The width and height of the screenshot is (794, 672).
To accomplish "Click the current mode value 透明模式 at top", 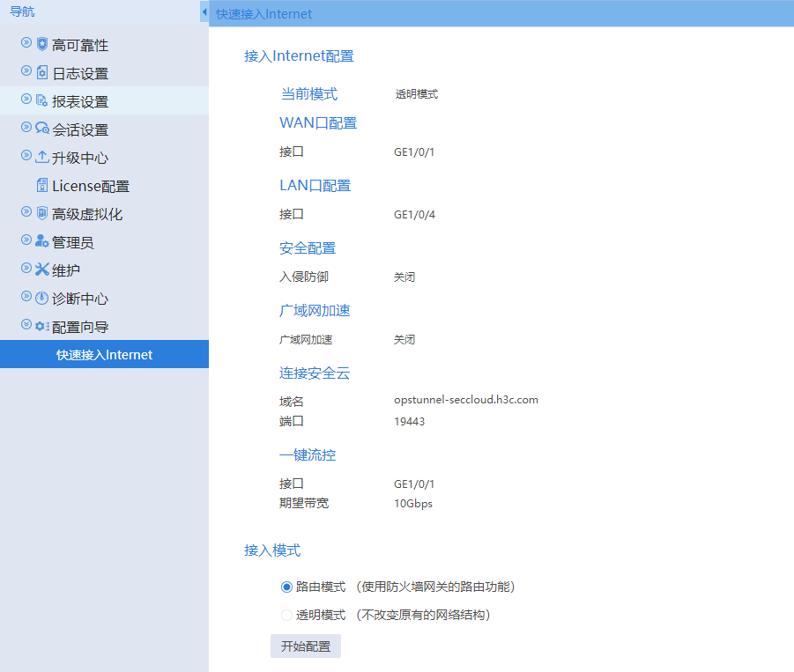I will pyautogui.click(x=417, y=93).
